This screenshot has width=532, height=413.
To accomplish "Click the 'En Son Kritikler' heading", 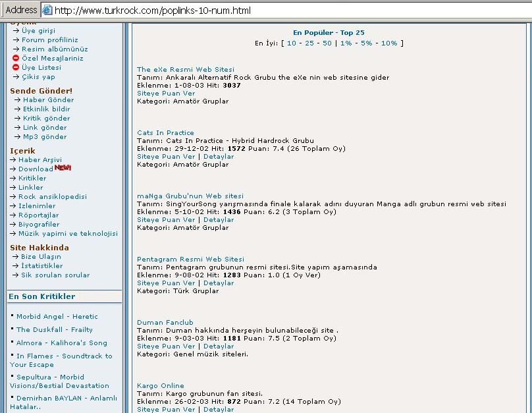I will pos(42,296).
